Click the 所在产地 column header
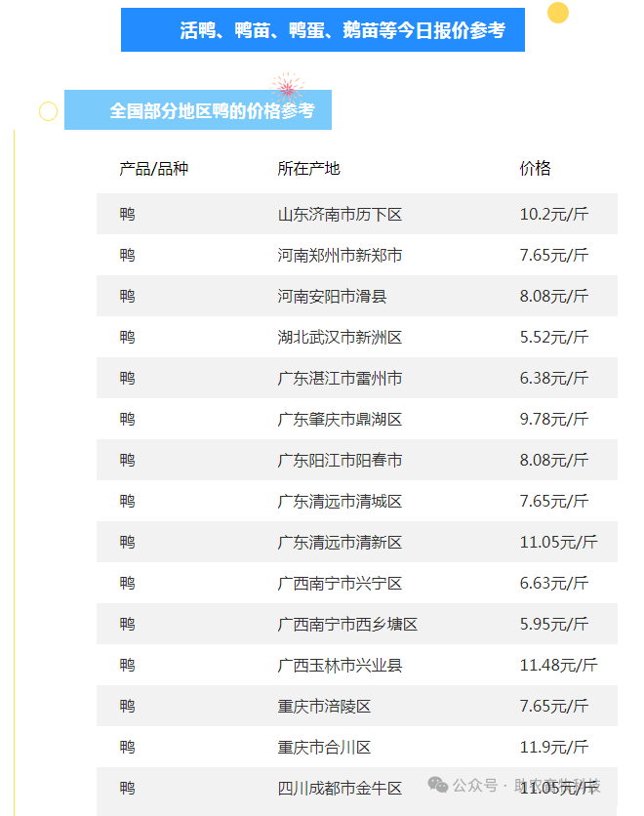This screenshot has height=816, width=644. pos(308,169)
